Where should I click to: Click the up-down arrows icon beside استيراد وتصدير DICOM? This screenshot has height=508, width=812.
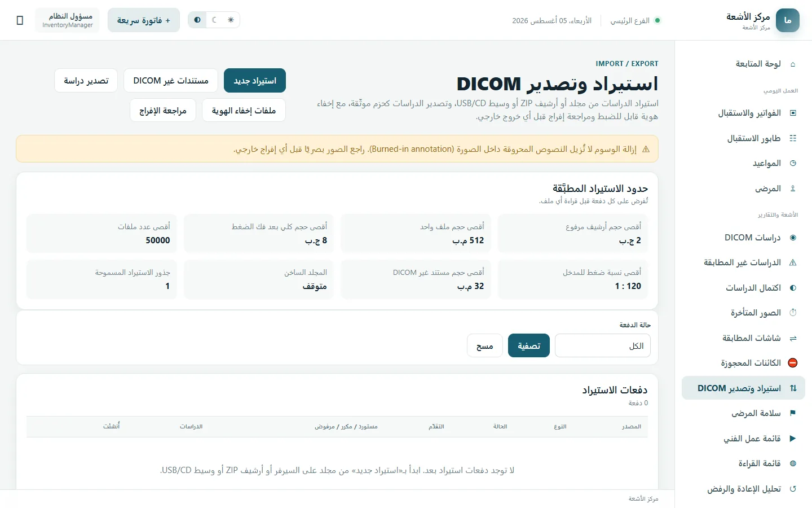[x=793, y=388]
